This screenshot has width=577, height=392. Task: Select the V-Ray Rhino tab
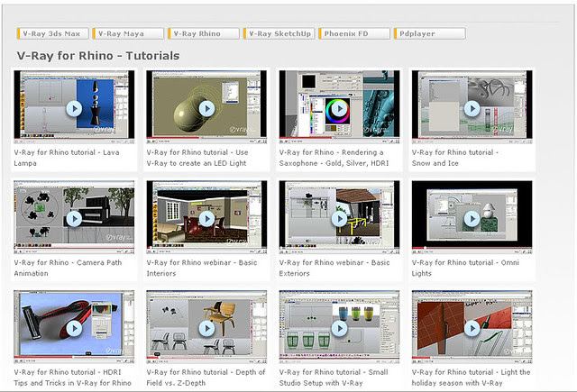coord(204,33)
